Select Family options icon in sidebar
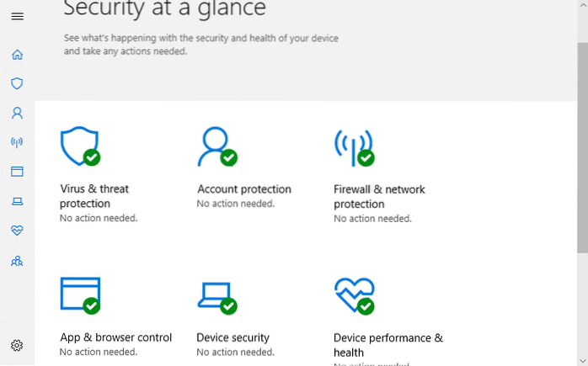The height and width of the screenshot is (366, 588). coord(17,261)
